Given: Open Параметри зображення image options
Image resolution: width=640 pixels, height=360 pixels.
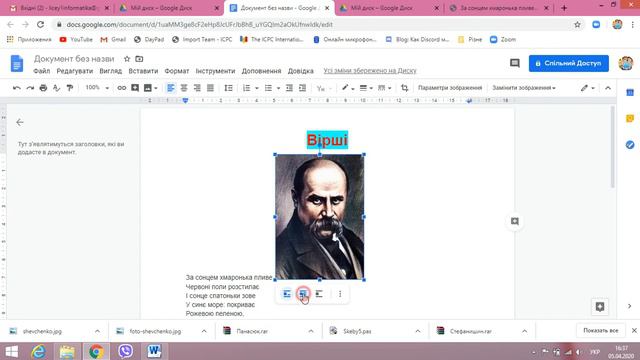Looking at the screenshot, I should coord(450,88).
